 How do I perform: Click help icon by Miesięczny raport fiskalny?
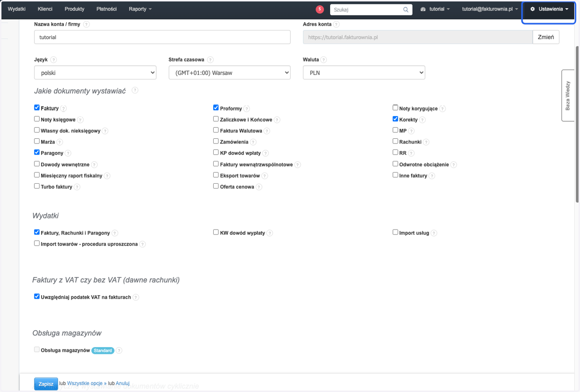[x=107, y=176]
